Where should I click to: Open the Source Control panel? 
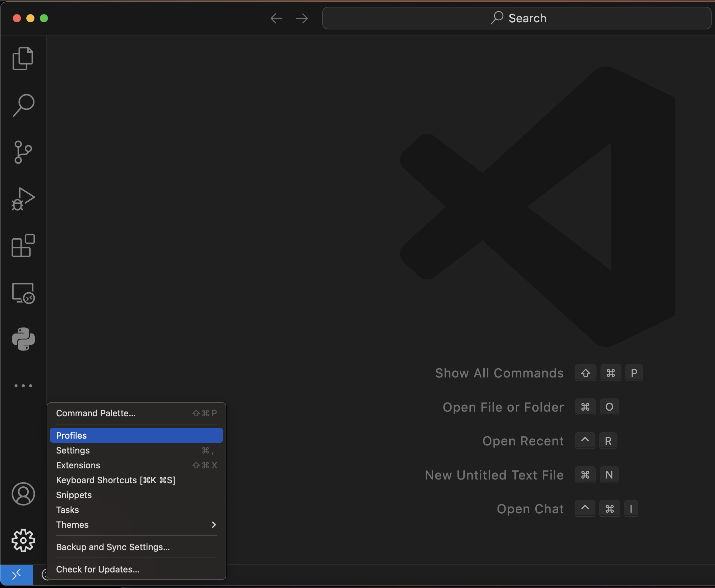[x=23, y=152]
